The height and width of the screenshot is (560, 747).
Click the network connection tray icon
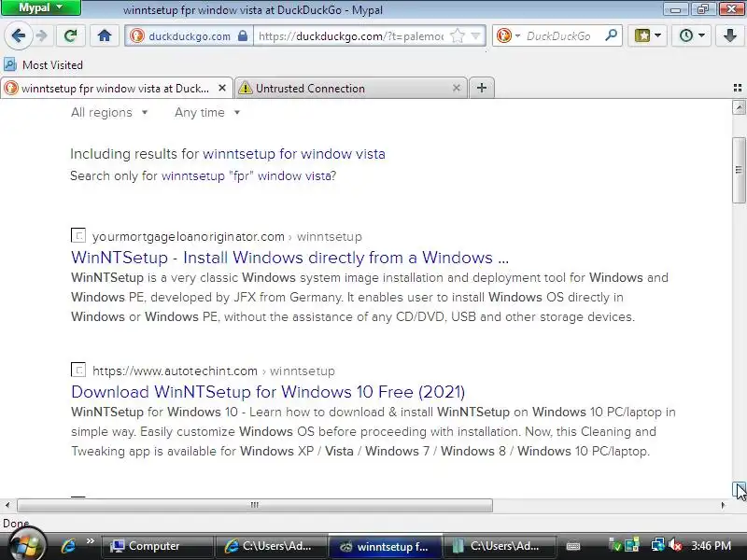pyautogui.click(x=658, y=545)
